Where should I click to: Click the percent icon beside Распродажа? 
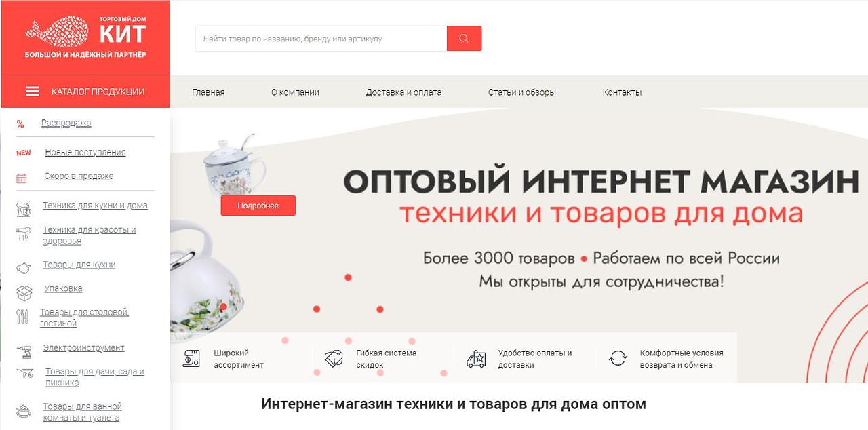[x=20, y=124]
